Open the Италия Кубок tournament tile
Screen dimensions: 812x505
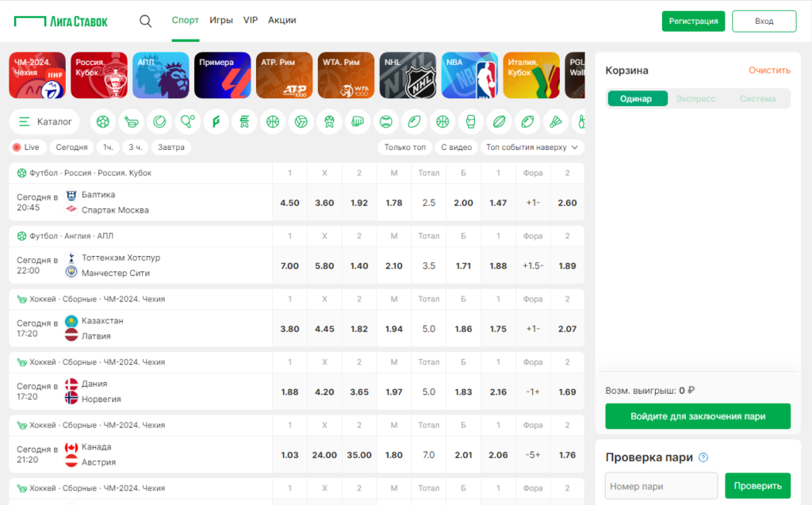click(x=531, y=75)
